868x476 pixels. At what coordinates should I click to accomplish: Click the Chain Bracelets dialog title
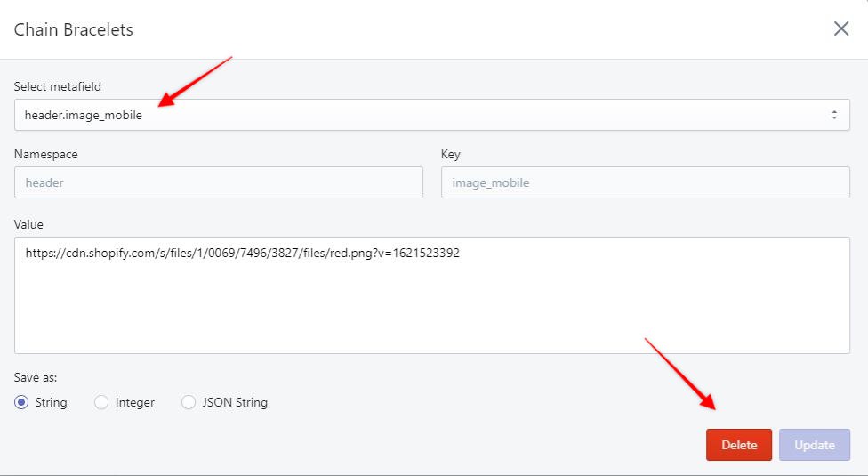(x=73, y=29)
